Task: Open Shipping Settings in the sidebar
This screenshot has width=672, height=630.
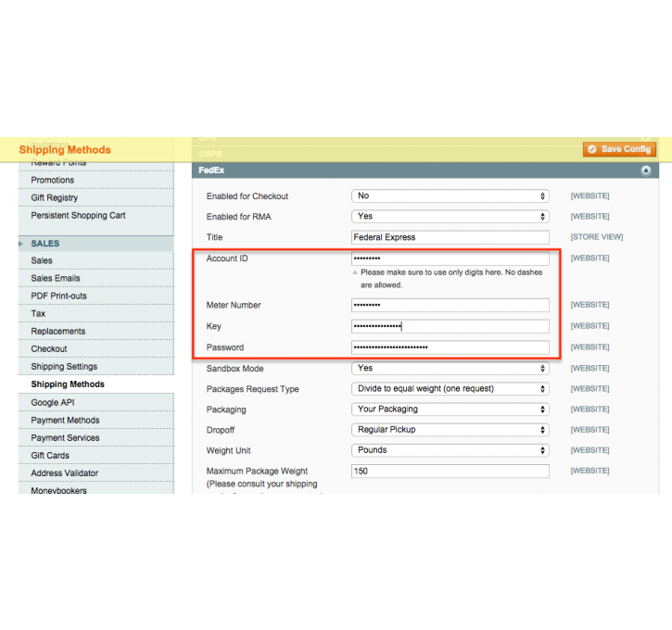Action: [x=96, y=366]
